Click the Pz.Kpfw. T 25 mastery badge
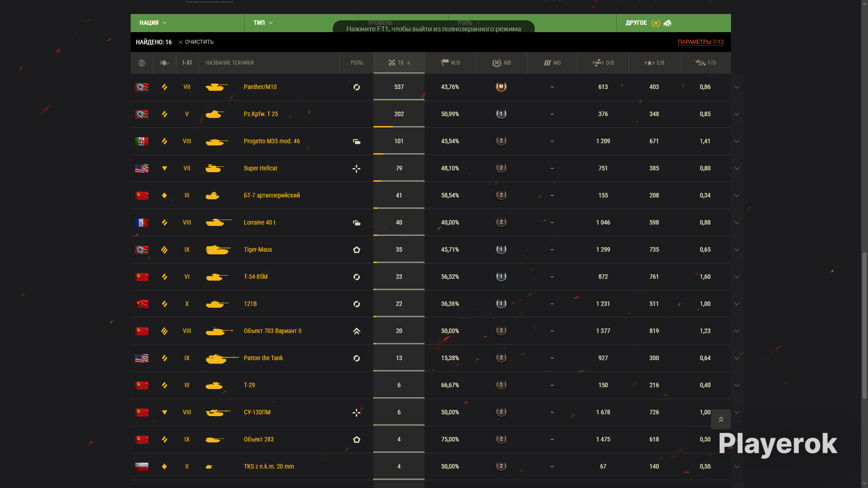This screenshot has height=488, width=868. coord(501,114)
